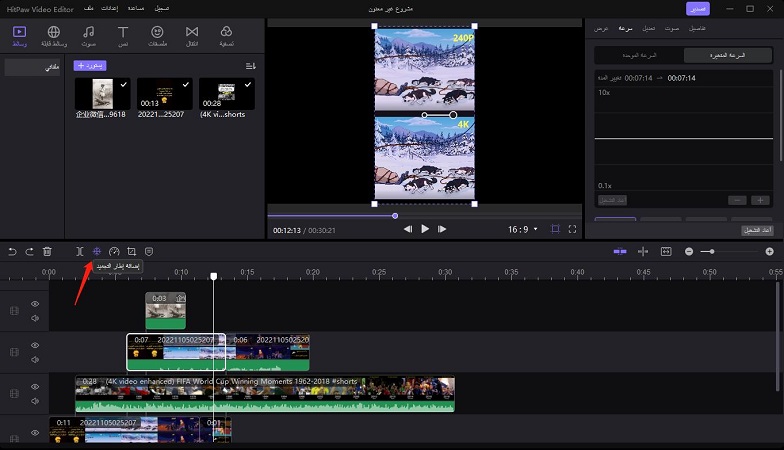Click the plus button under speed graph

[760, 200]
